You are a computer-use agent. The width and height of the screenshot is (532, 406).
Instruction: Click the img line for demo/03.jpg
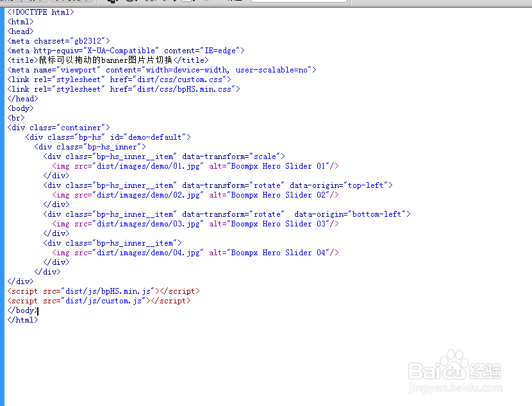pos(195,224)
